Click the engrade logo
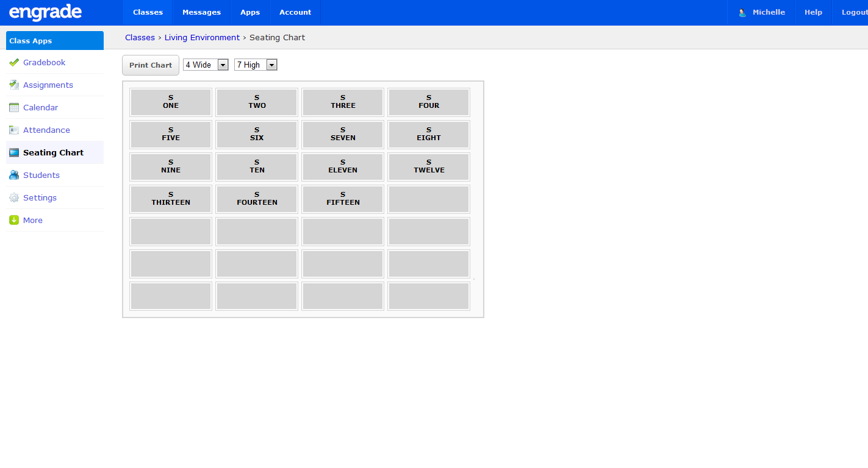 coord(45,12)
